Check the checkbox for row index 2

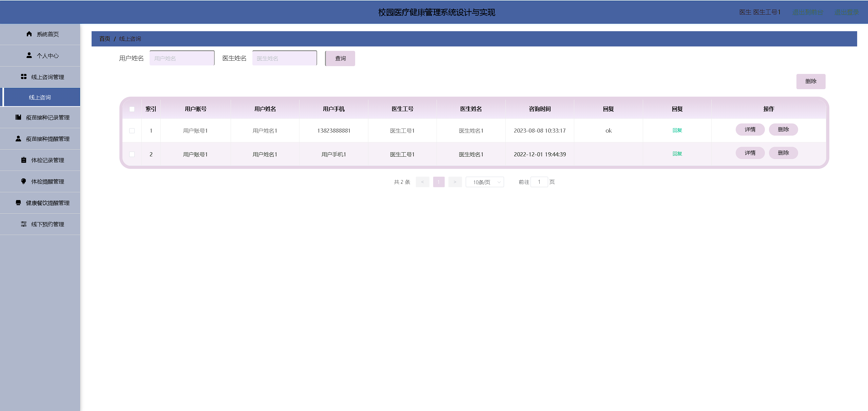click(x=132, y=154)
